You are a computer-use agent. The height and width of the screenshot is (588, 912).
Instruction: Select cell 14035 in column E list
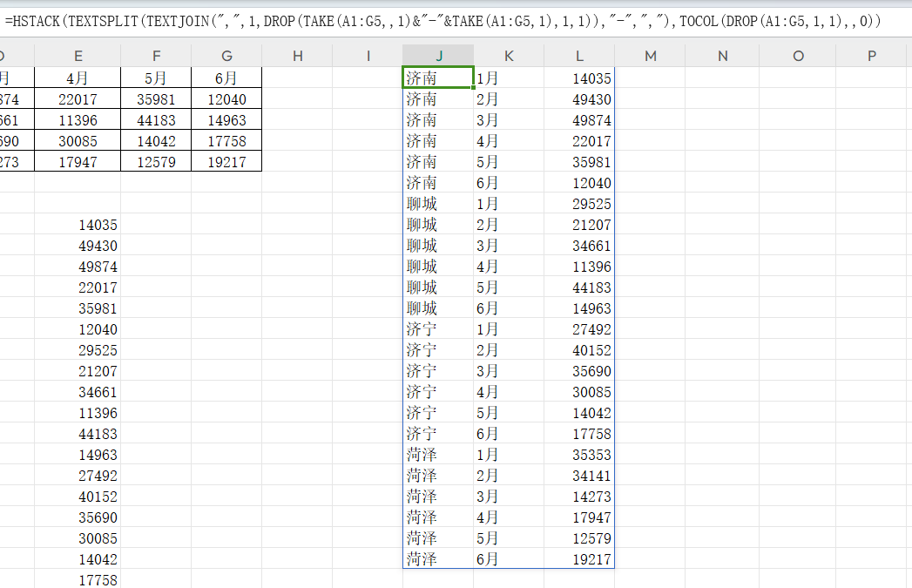78,225
